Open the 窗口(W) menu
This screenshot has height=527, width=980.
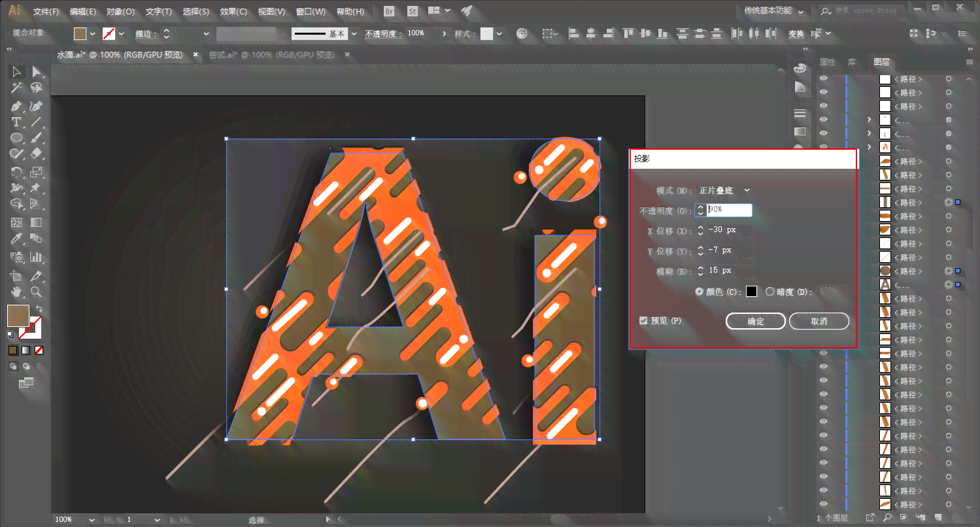pyautogui.click(x=311, y=12)
